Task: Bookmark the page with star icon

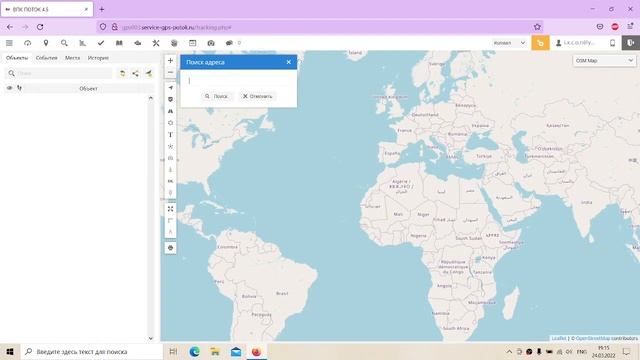Action: (x=537, y=27)
